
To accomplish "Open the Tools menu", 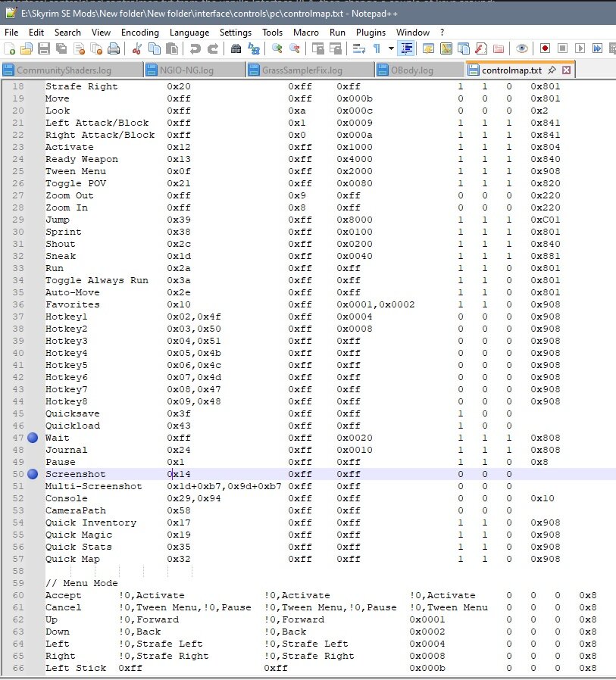I will point(272,33).
